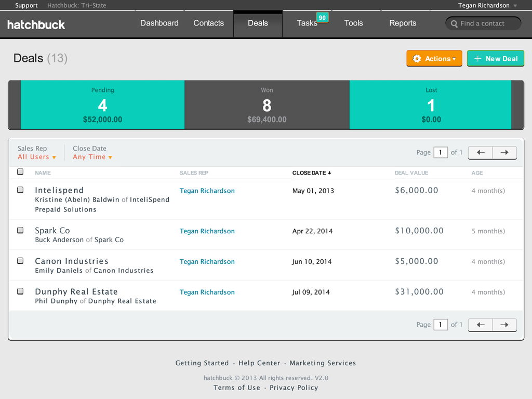Click the Find a contact search field

pos(483,23)
